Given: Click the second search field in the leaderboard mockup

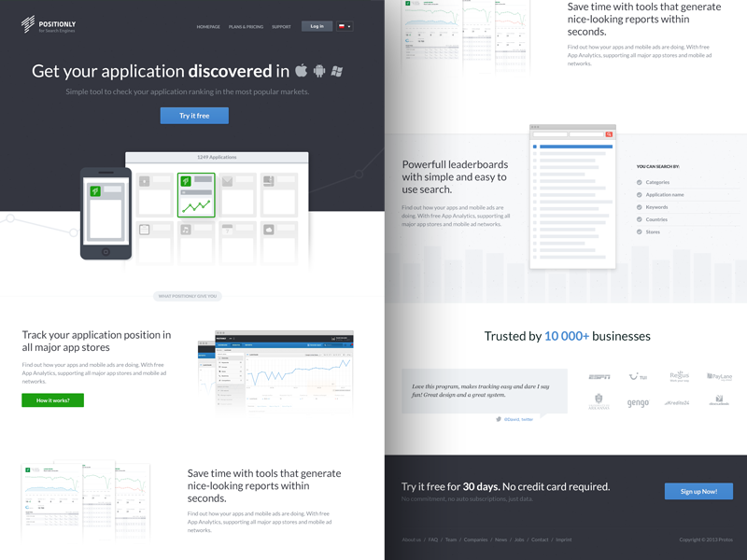Looking at the screenshot, I should (586, 134).
